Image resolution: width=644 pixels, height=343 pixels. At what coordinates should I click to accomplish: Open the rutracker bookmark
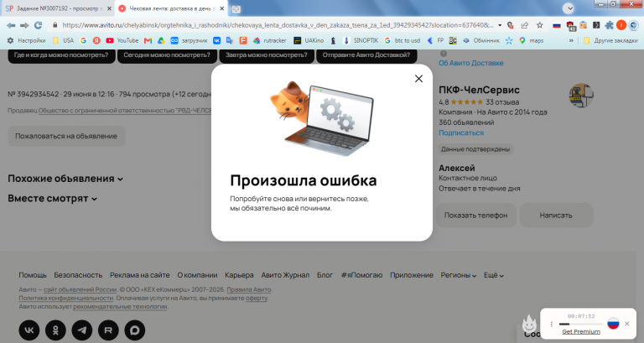coord(269,40)
